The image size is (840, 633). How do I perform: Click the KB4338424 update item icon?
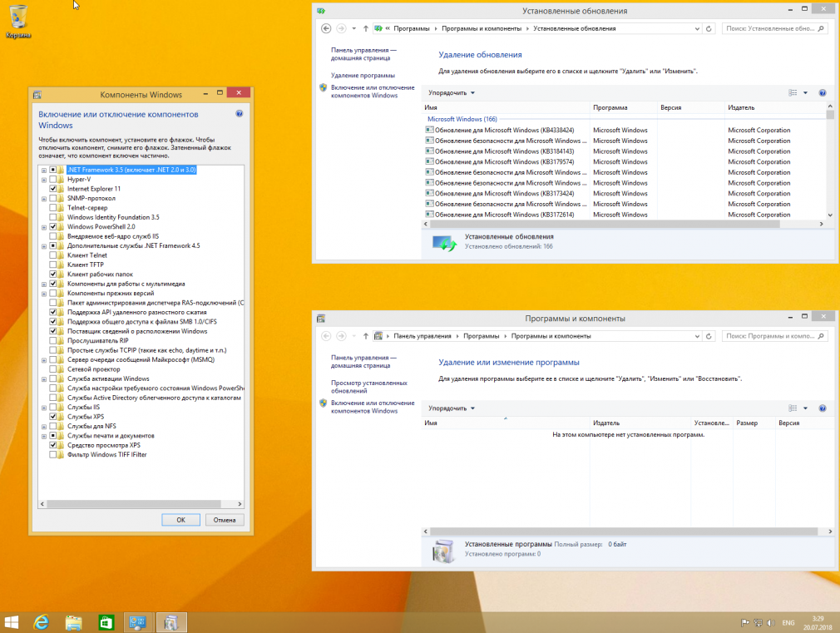429,130
